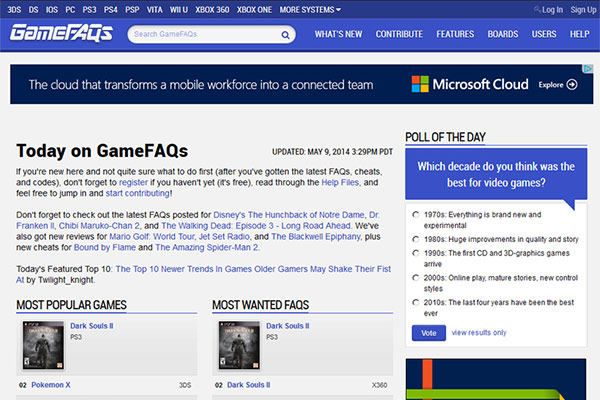This screenshot has height=400, width=600.
Task: Open the Top 10 Newer Trends link
Action: [253, 269]
